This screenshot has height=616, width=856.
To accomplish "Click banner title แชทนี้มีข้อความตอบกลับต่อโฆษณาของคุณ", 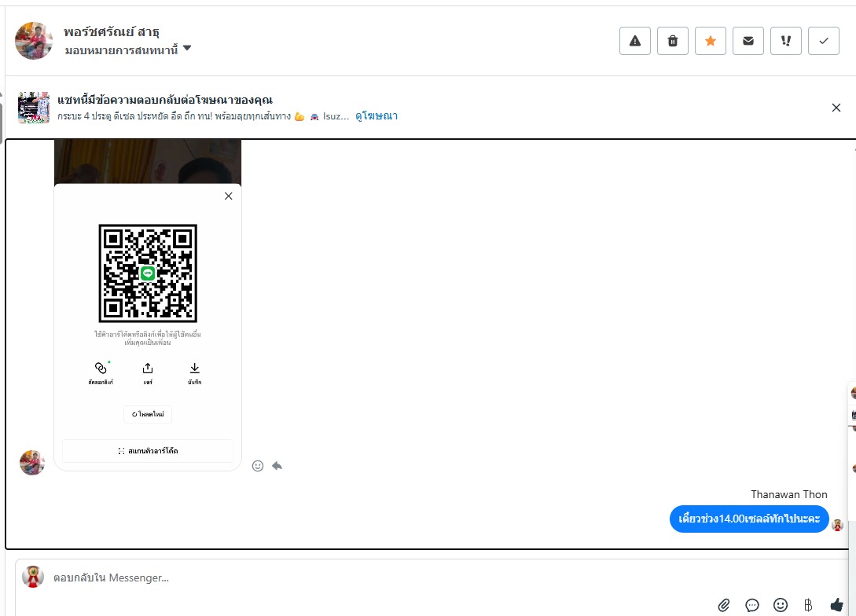I will [x=165, y=100].
